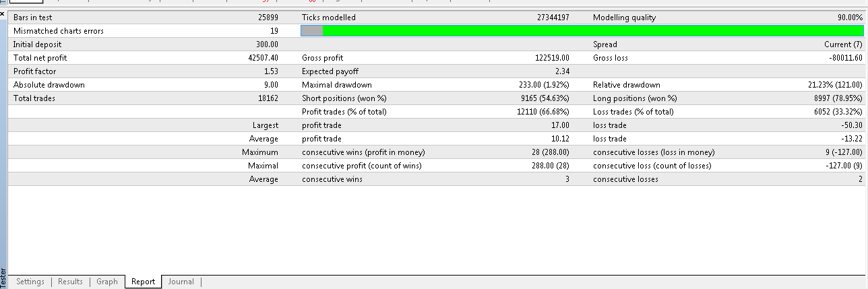
Task: Select the Total net profit value 42507.40
Action: click(x=263, y=58)
